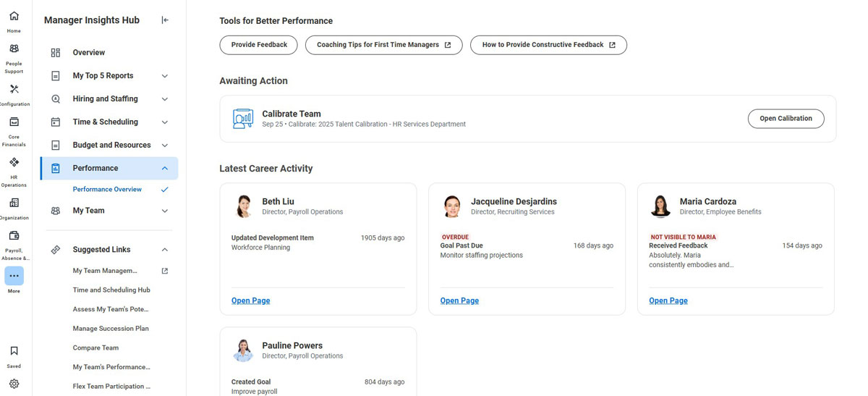Expand My Top 5 Reports section

pos(164,76)
